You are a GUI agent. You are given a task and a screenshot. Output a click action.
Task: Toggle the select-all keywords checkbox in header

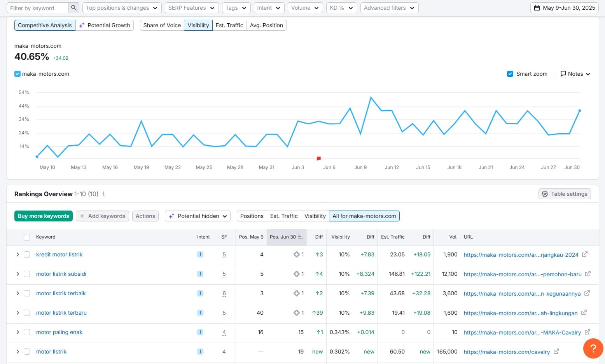coord(27,237)
